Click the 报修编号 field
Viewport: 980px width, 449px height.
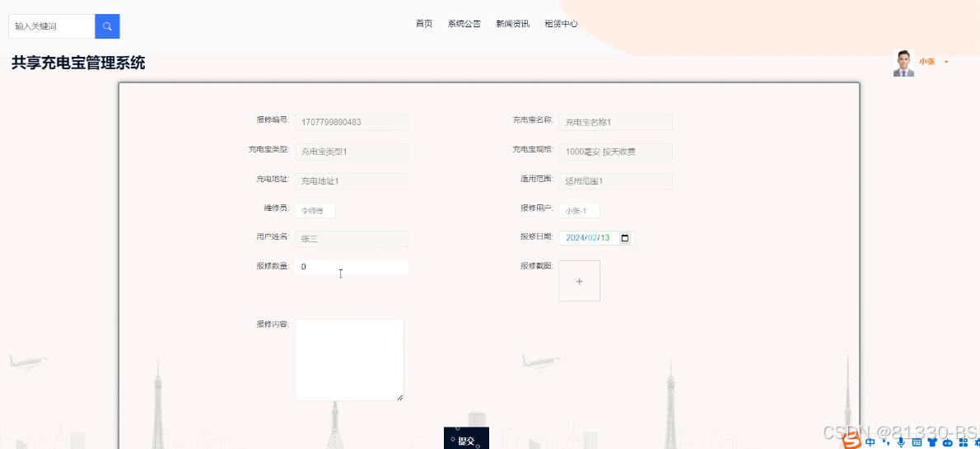(x=352, y=122)
